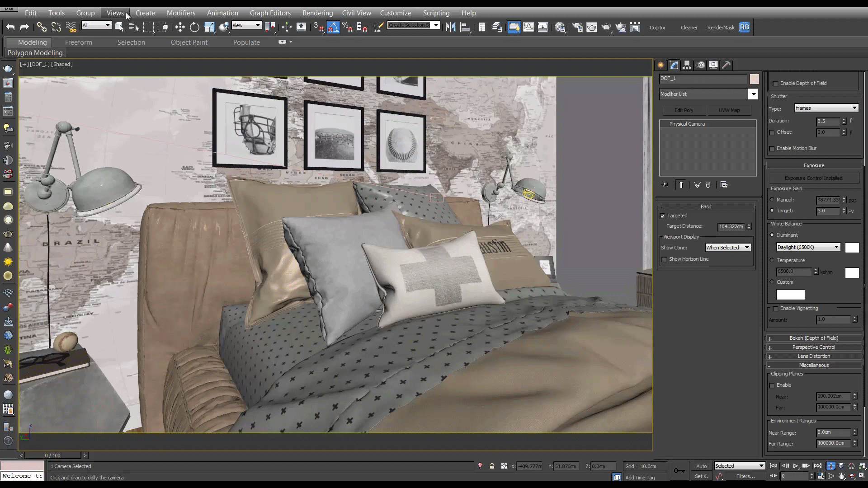The image size is (868, 488).
Task: Click the DOF_1 object color swatch
Action: click(754, 79)
